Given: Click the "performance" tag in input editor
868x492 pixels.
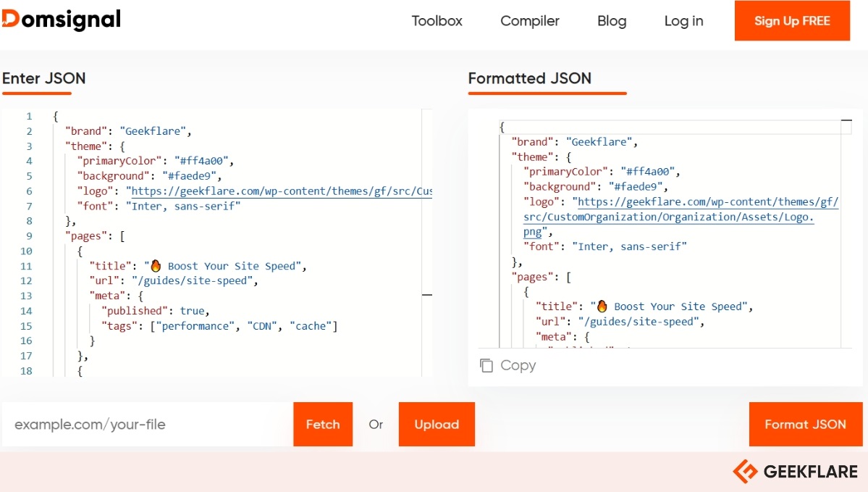Looking at the screenshot, I should [x=195, y=326].
